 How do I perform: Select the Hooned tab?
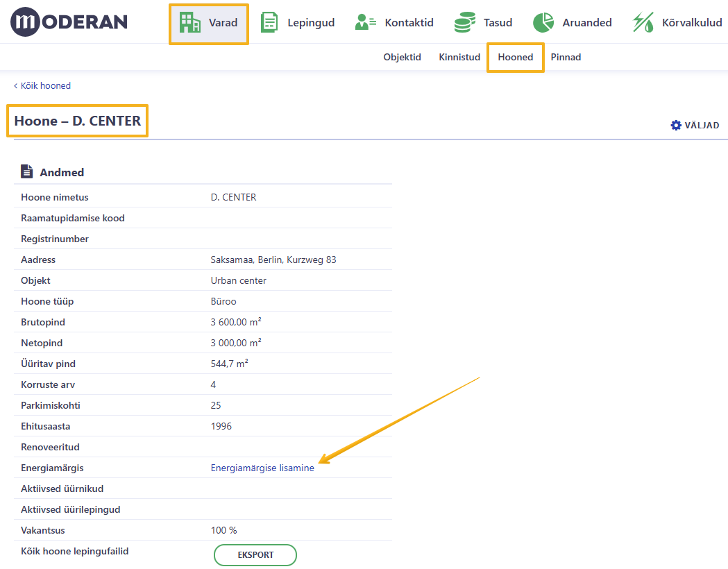[516, 57]
